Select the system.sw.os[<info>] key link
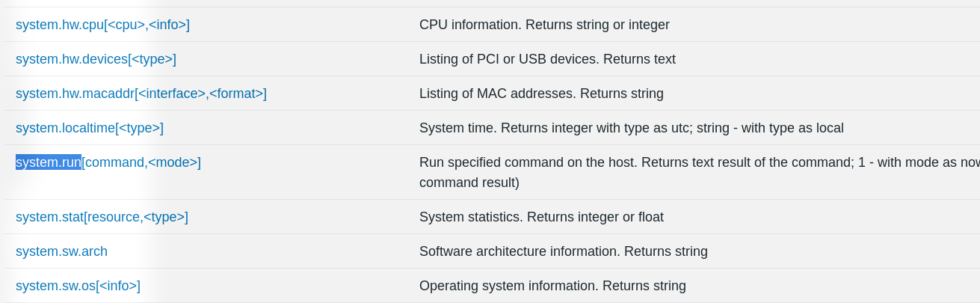Screen dimensions: 980x303 point(78,286)
